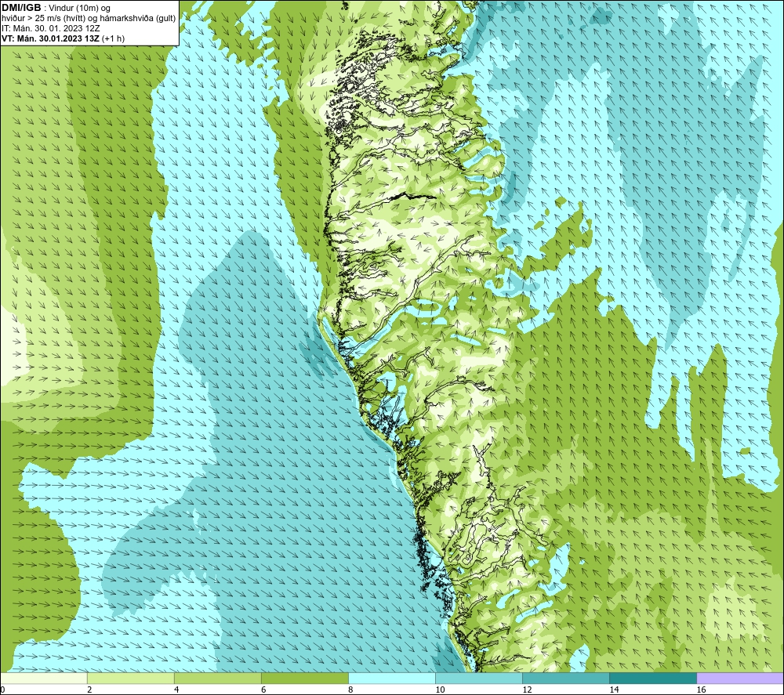Viewport: 784px width, 695px height.
Task: Click the legend value 6
Action: (263, 690)
